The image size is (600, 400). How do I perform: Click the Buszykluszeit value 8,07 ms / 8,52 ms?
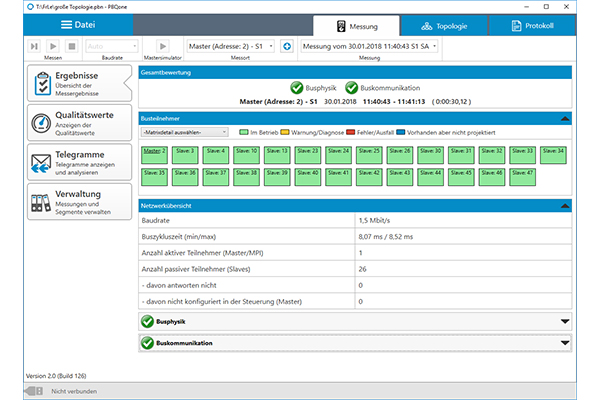pyautogui.click(x=386, y=237)
